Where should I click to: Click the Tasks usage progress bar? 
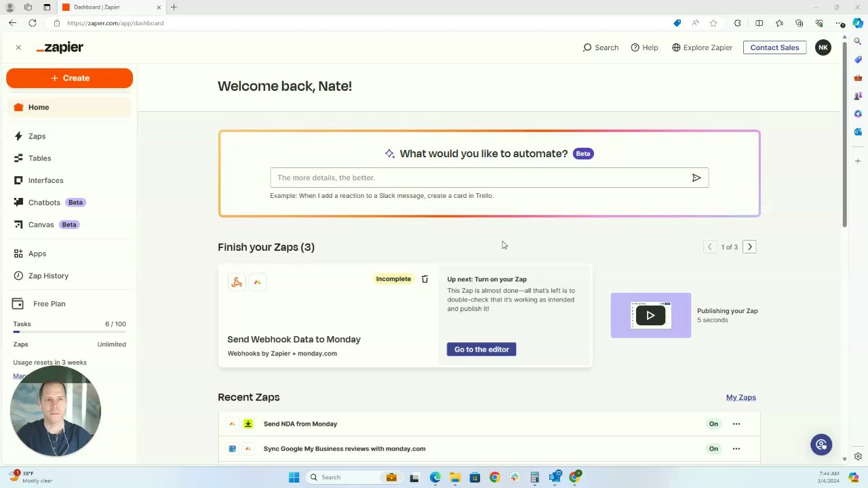pos(69,332)
